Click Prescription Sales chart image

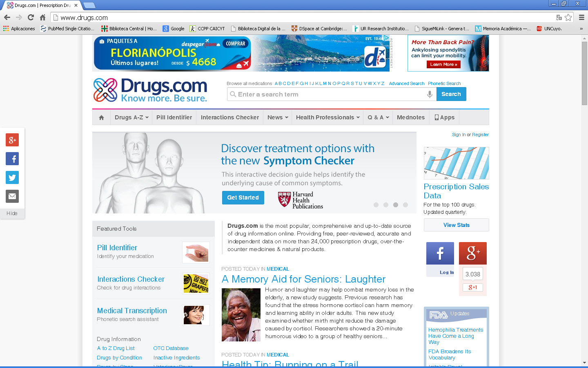click(x=457, y=163)
